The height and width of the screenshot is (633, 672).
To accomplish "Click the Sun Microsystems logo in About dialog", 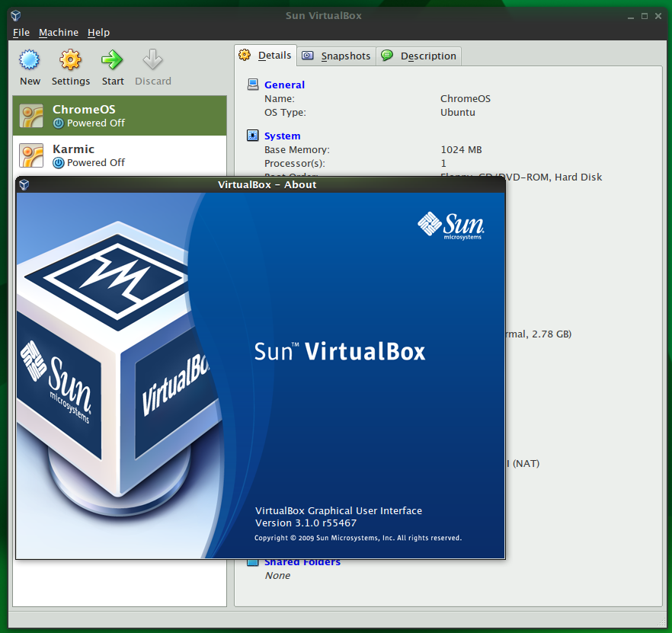I will (x=451, y=226).
